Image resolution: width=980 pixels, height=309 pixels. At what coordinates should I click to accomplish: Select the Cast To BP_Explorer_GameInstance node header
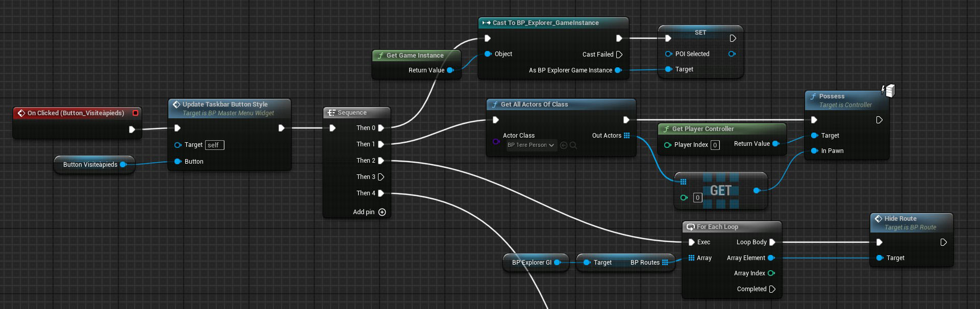[x=545, y=23]
